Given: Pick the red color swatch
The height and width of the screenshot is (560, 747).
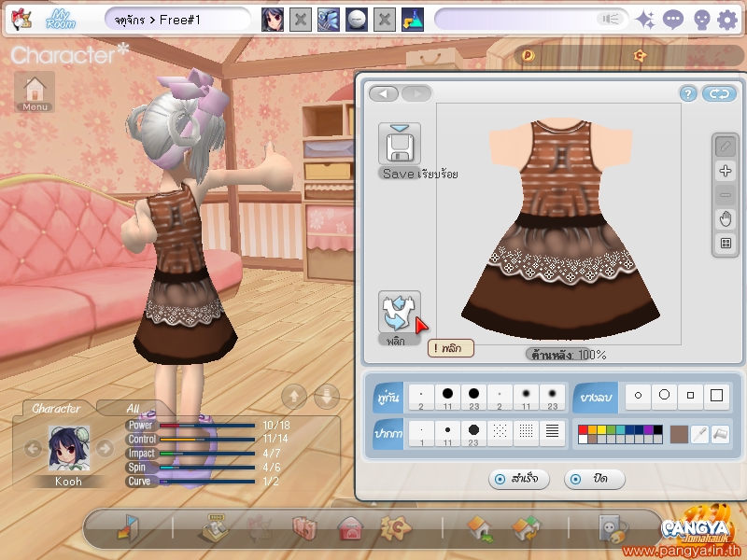Looking at the screenshot, I should pos(583,430).
